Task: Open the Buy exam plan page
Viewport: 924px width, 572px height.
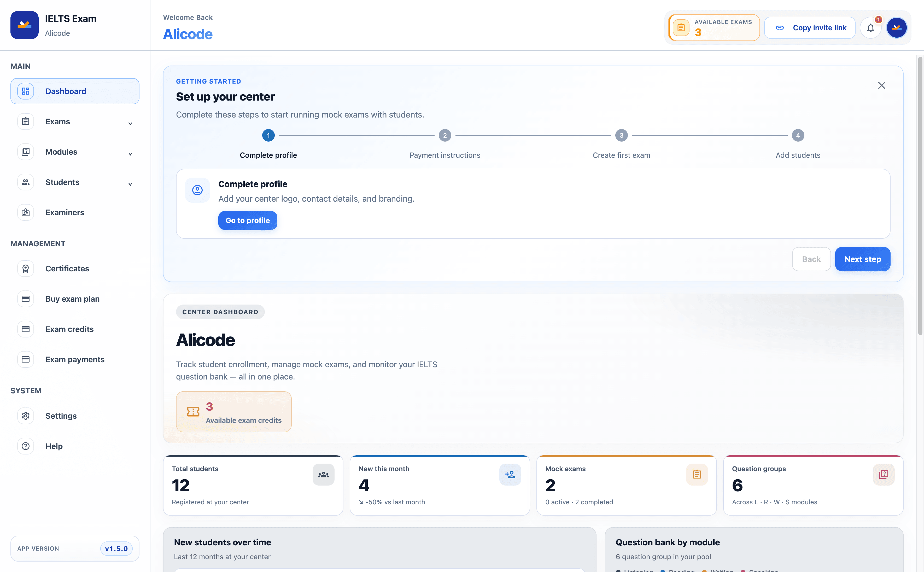Action: (x=75, y=299)
